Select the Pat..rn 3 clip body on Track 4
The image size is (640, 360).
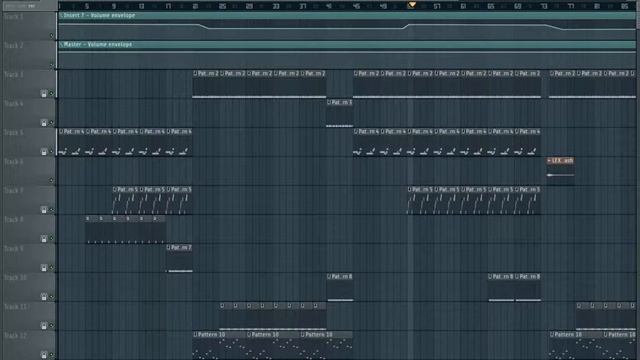(x=340, y=116)
